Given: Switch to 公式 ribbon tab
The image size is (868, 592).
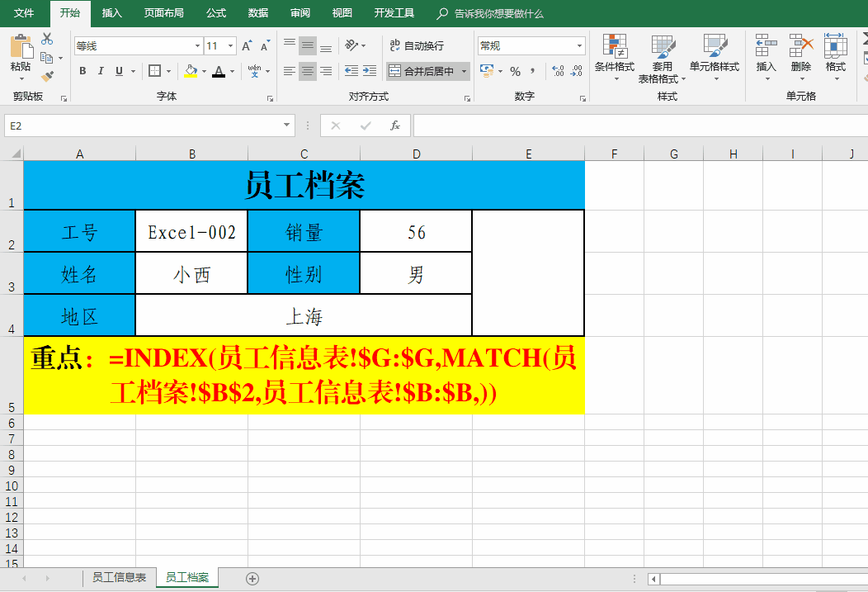Looking at the screenshot, I should point(216,13).
